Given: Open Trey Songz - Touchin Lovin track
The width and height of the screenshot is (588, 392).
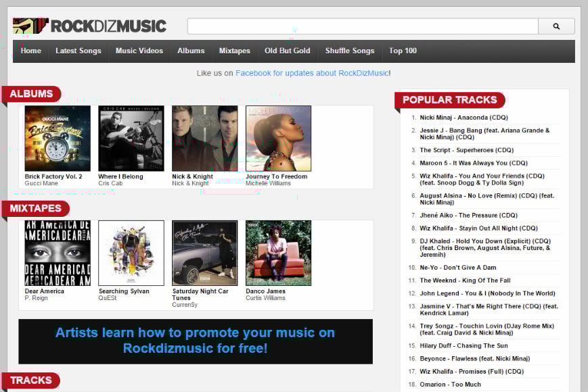Looking at the screenshot, I should pyautogui.click(x=487, y=329).
